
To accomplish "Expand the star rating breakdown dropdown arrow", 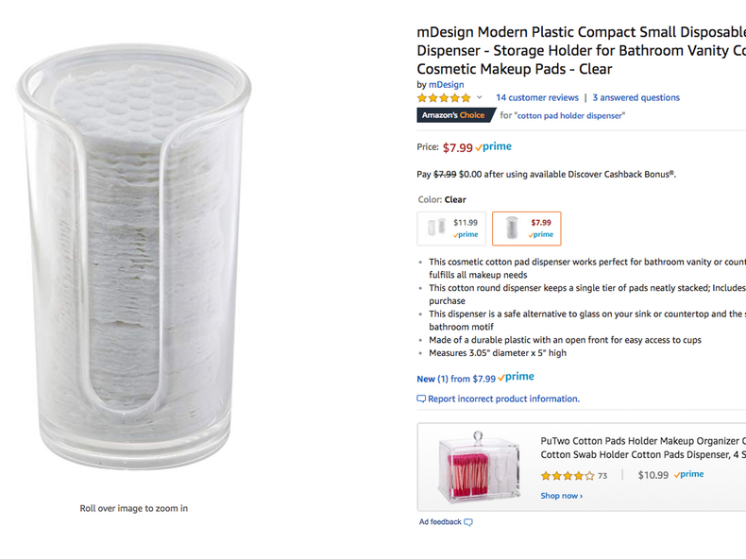I will point(480,98).
